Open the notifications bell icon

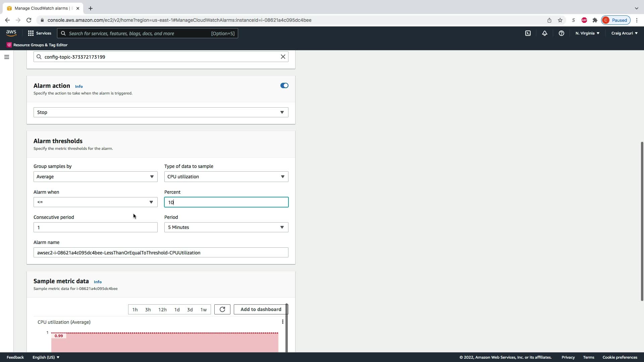(x=544, y=33)
